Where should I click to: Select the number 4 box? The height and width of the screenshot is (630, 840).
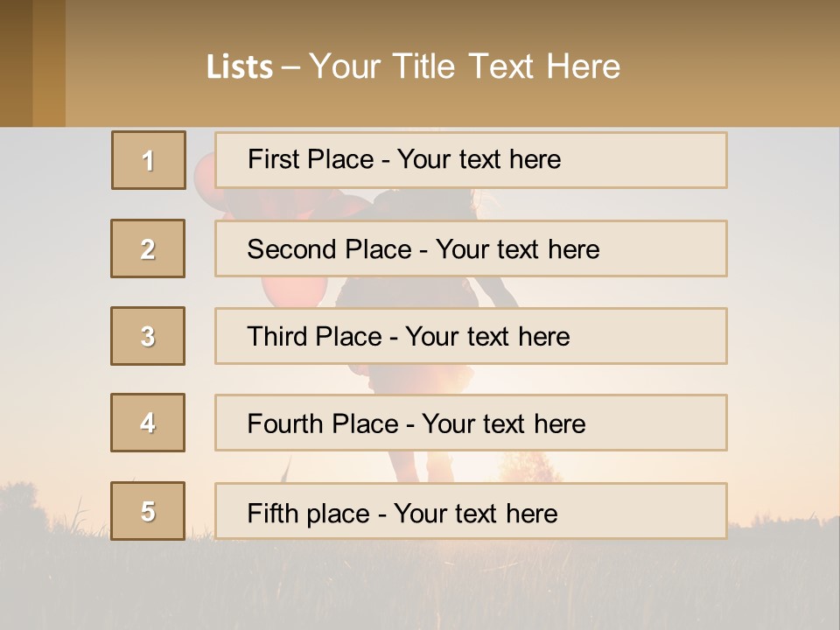(148, 423)
